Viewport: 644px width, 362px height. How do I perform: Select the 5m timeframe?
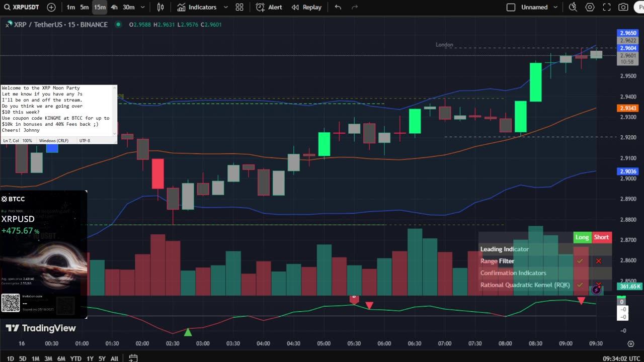click(85, 7)
